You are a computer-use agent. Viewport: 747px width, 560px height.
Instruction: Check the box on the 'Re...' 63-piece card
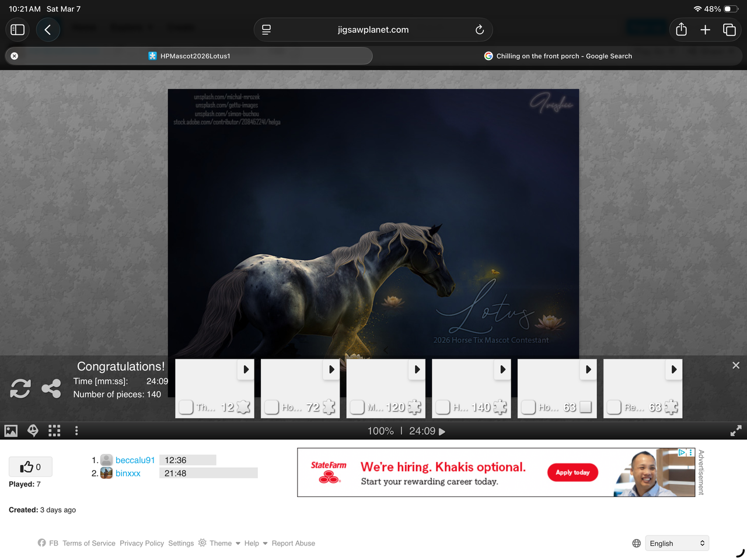614,407
